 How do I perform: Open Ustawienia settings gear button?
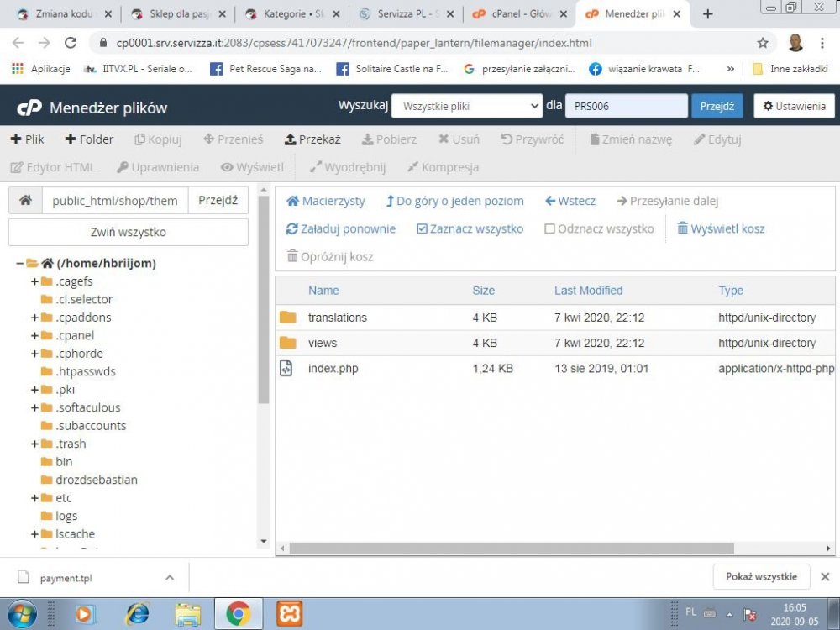[794, 106]
